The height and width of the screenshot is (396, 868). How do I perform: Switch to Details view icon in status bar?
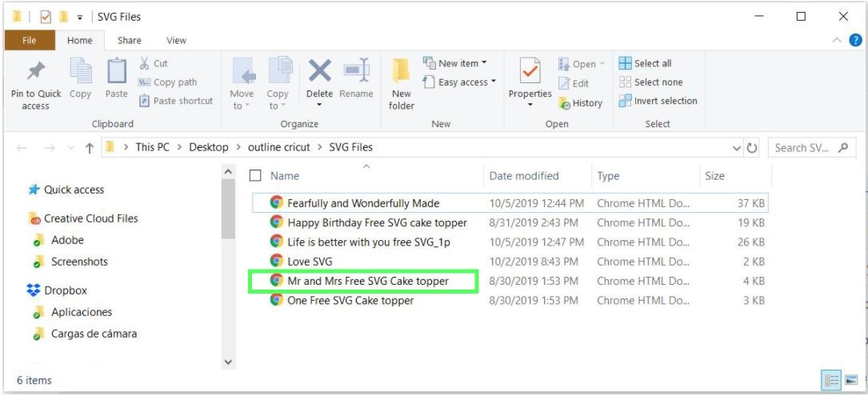(x=831, y=381)
